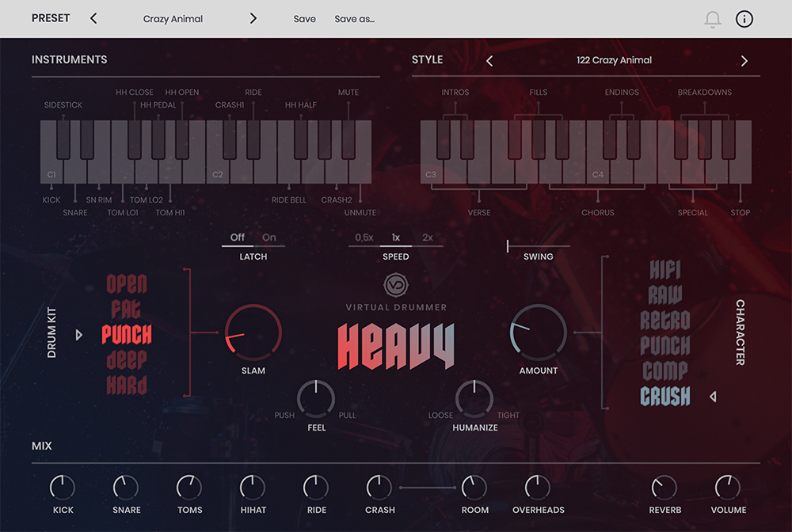Select Raw character

point(665,294)
